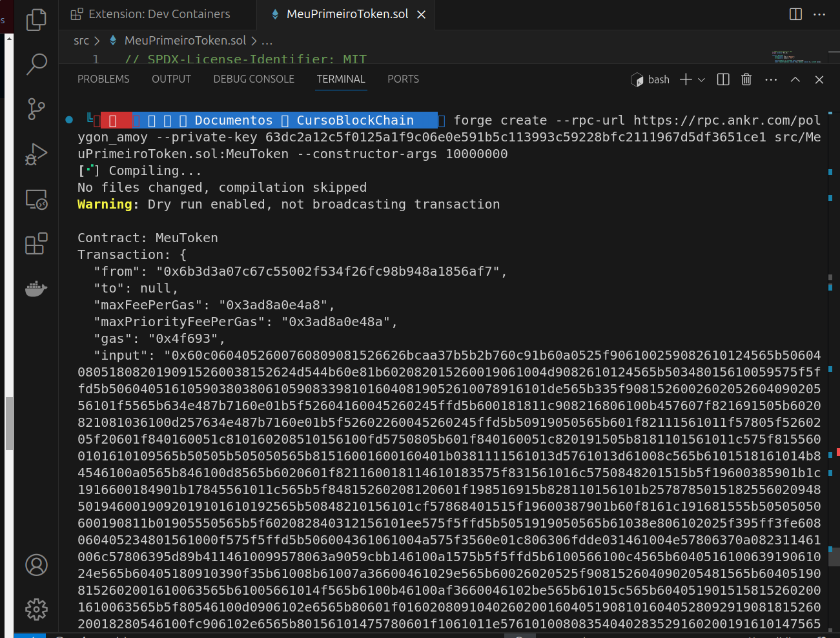Open the Run and Debug view icon
The image size is (840, 638).
point(36,154)
